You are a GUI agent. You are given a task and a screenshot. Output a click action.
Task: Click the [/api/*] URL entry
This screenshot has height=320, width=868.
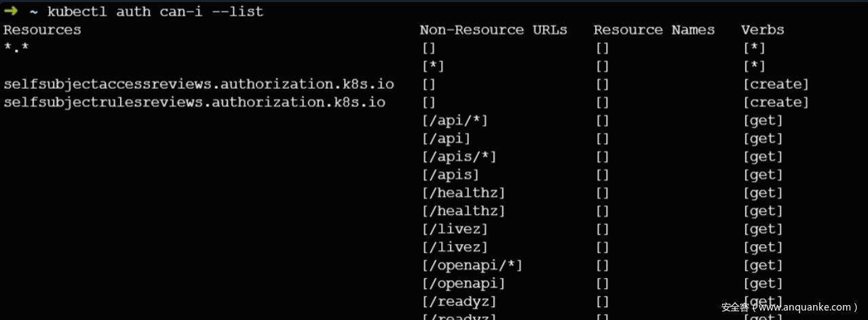(454, 121)
